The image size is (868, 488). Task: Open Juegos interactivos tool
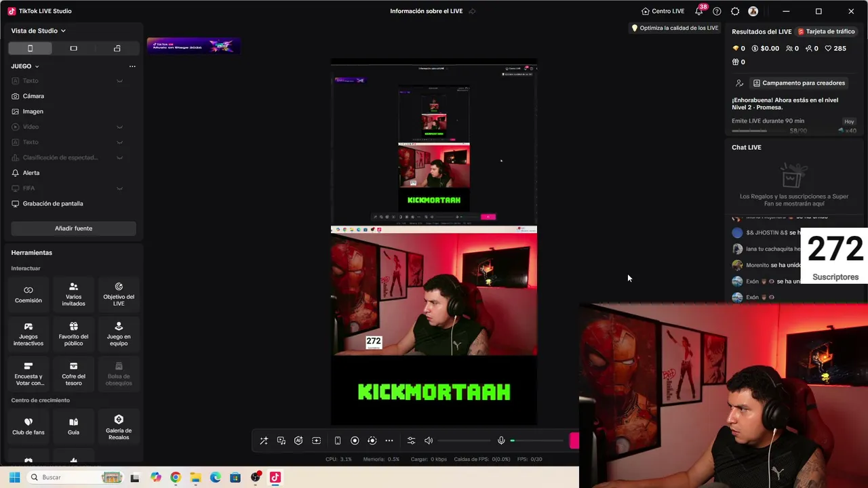point(28,334)
